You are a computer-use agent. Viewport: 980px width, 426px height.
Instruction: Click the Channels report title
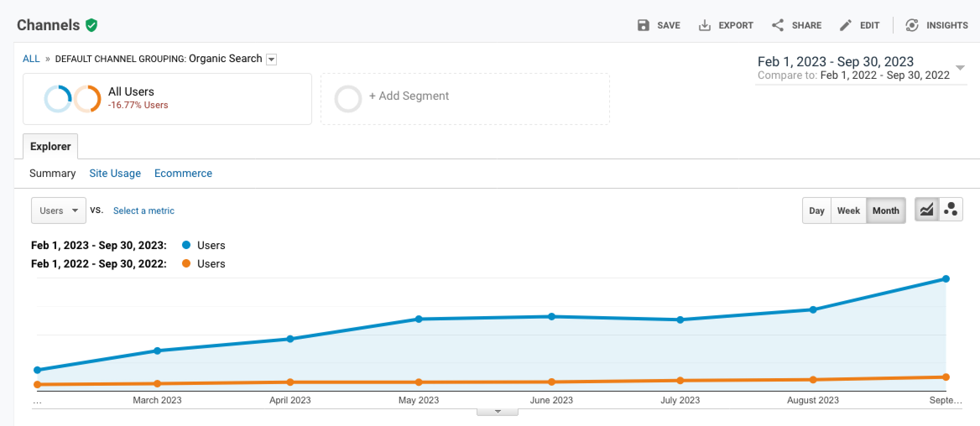[48, 25]
